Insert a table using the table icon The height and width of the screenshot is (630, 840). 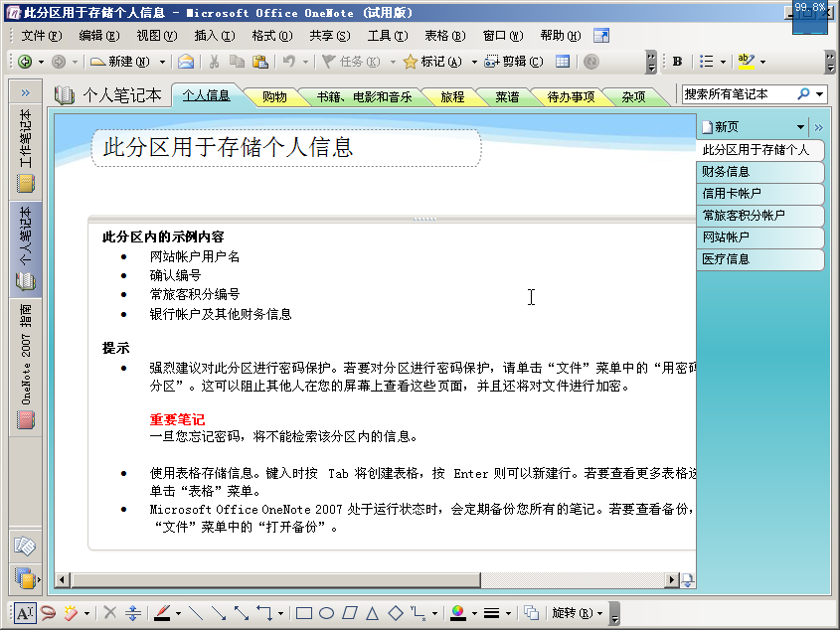[x=562, y=62]
